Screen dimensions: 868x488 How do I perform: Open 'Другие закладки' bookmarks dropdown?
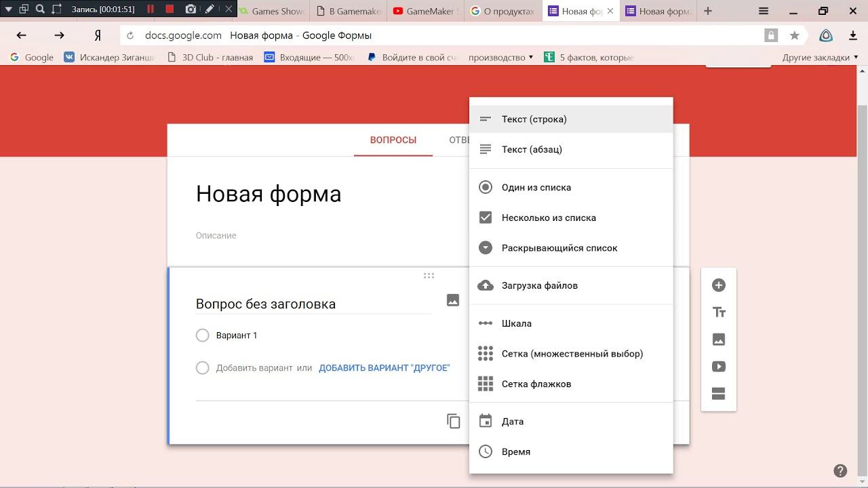point(820,58)
